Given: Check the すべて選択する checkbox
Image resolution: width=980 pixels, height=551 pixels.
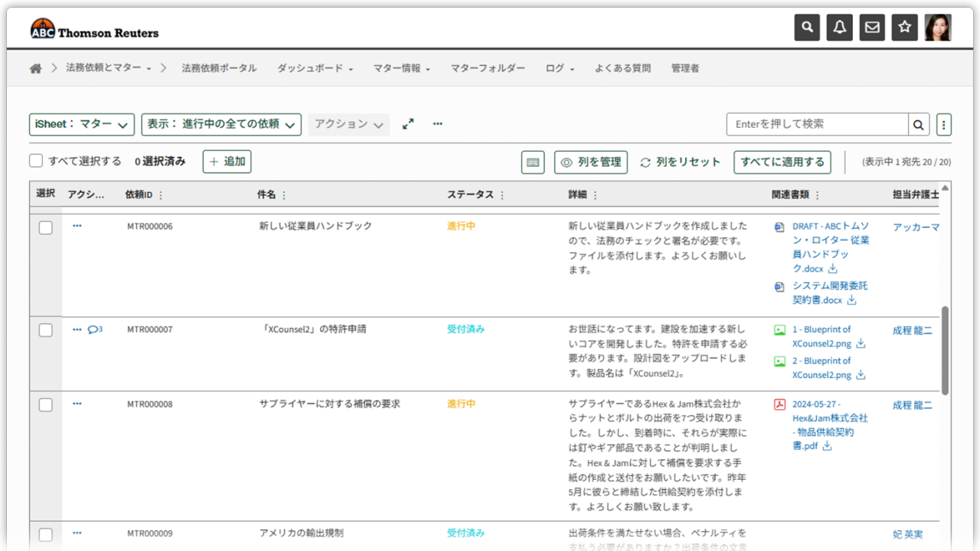Looking at the screenshot, I should [36, 161].
